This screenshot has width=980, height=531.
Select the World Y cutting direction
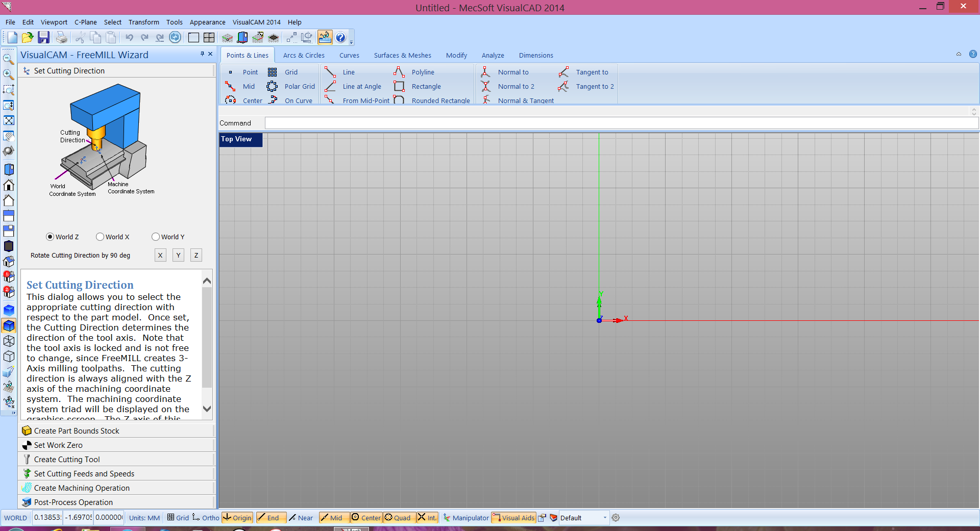coord(156,237)
